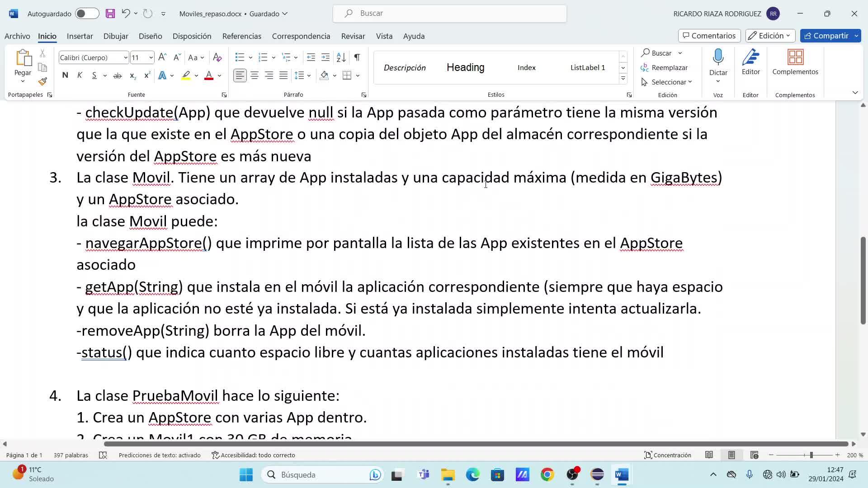Increase the paragraph indent
Image resolution: width=868 pixels, height=488 pixels.
[325, 57]
